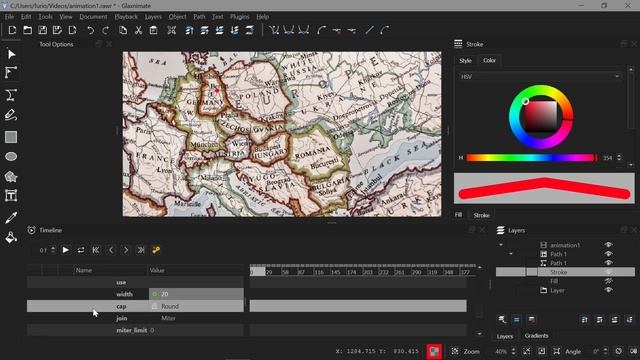Go to next frame button
Image resolution: width=640 pixels, height=360 pixels.
click(126, 250)
